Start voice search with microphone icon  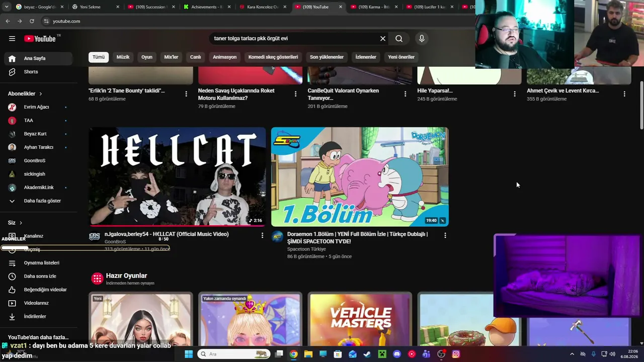[x=422, y=39]
